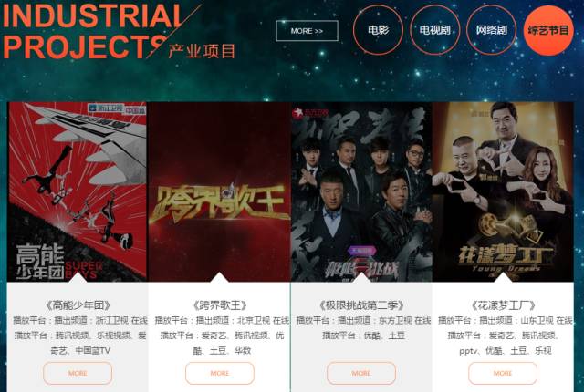
Task: View the 花漾梦工厂 poster image
Action: [503, 191]
